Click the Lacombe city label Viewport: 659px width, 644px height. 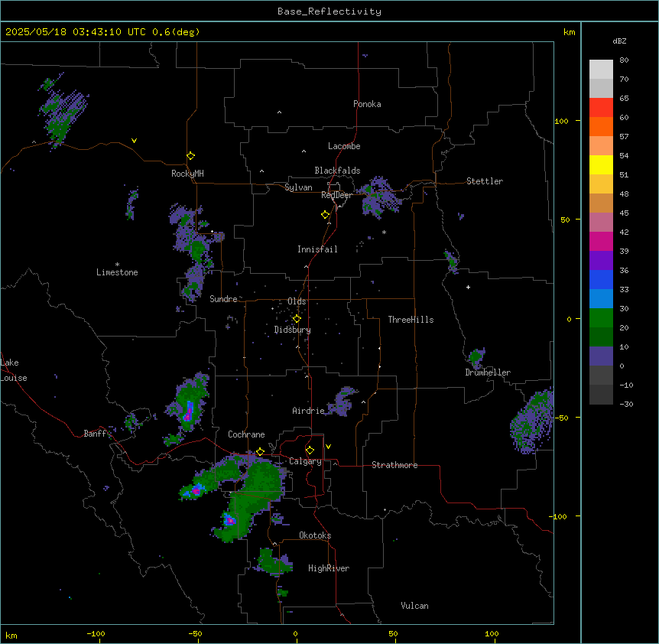point(344,146)
